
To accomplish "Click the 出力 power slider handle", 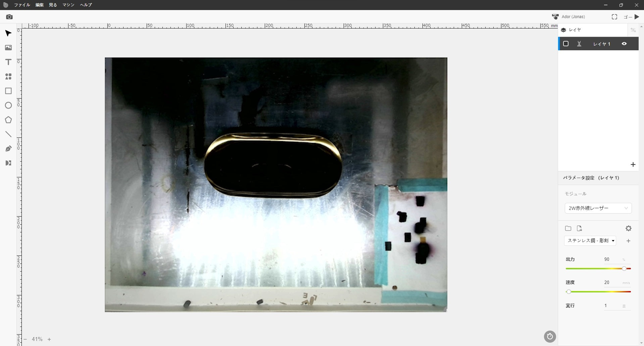I will [x=624, y=269].
